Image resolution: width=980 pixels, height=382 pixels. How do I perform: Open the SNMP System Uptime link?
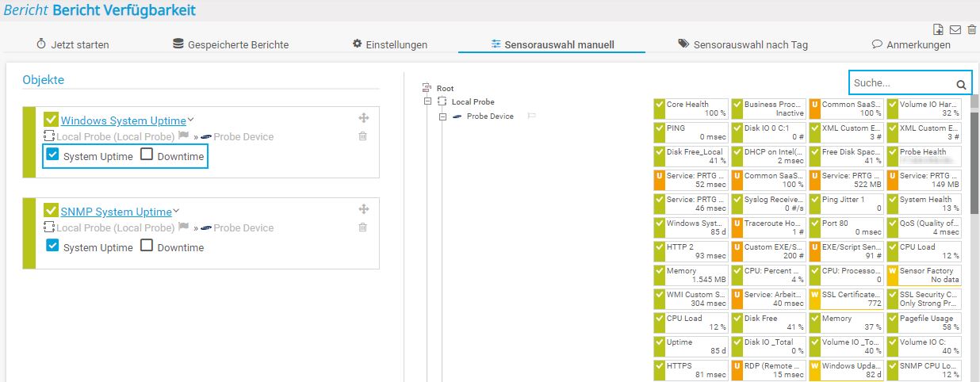point(116,212)
